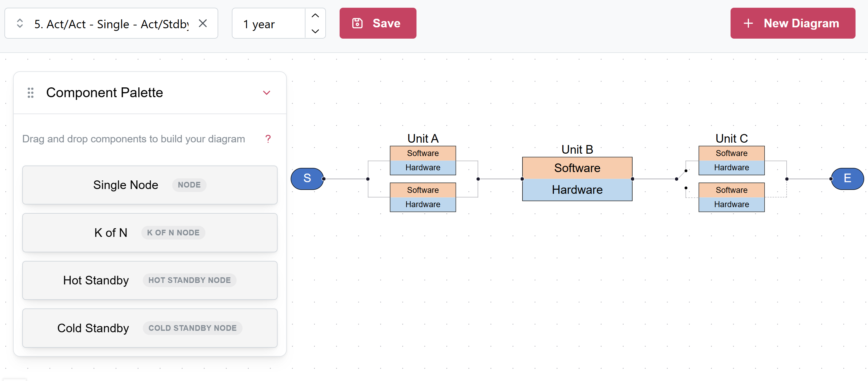Screen dimensions: 868x381
Task: Click the NODE badge on Single Node
Action: coord(189,185)
